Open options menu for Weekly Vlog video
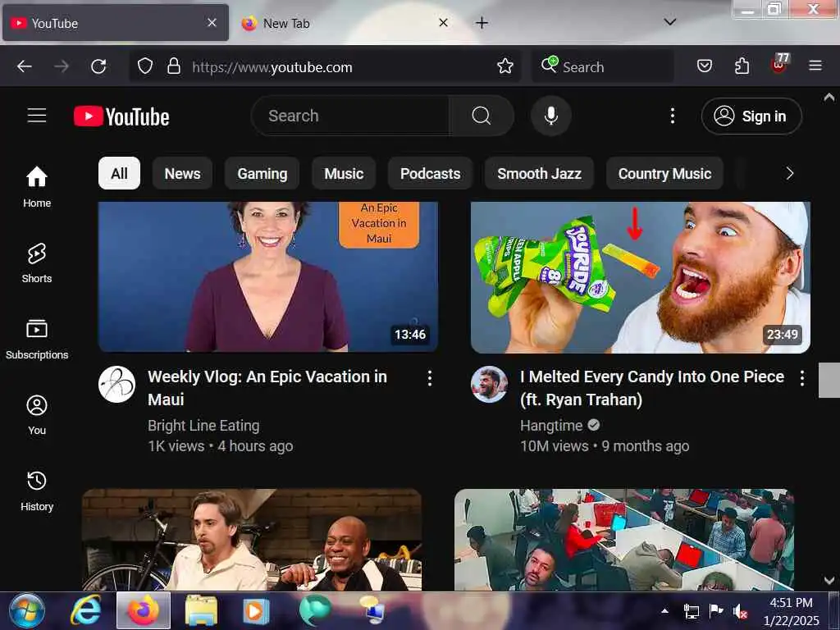Image resolution: width=840 pixels, height=630 pixels. pyautogui.click(x=430, y=379)
